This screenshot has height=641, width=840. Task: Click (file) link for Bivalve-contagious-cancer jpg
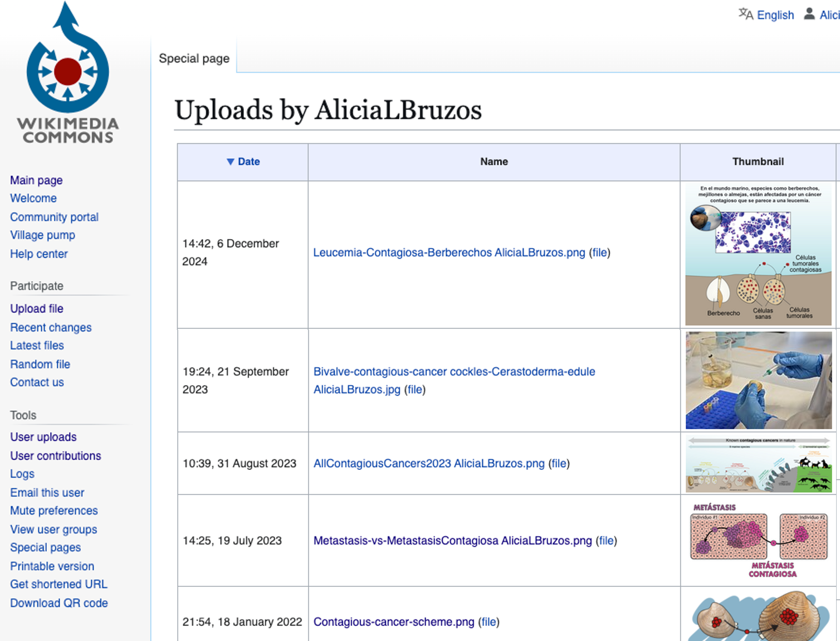tap(415, 390)
